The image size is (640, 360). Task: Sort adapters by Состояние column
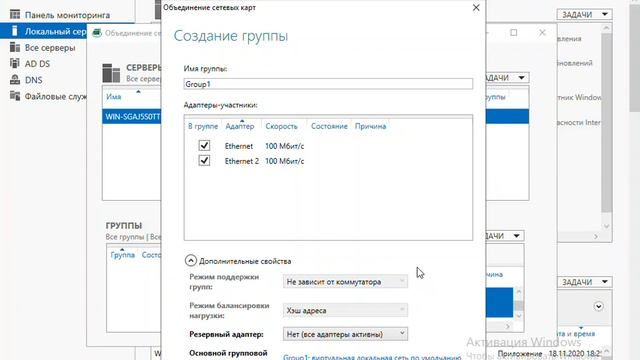tap(329, 126)
